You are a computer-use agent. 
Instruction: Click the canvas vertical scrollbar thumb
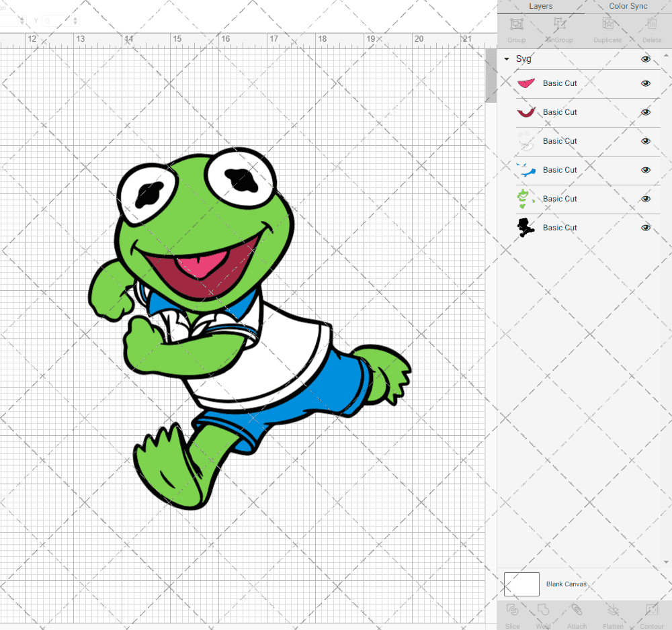pos(491,75)
